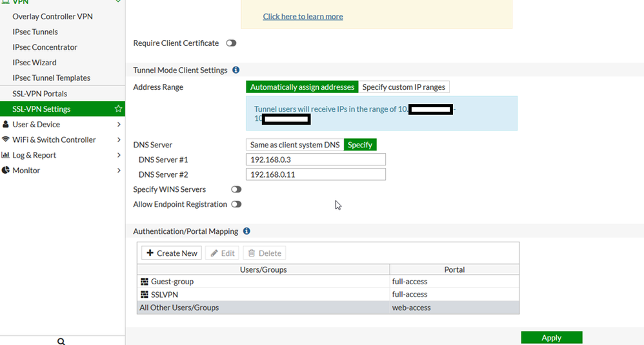Click the Delete button label
This screenshot has height=345, width=644.
coord(270,253)
